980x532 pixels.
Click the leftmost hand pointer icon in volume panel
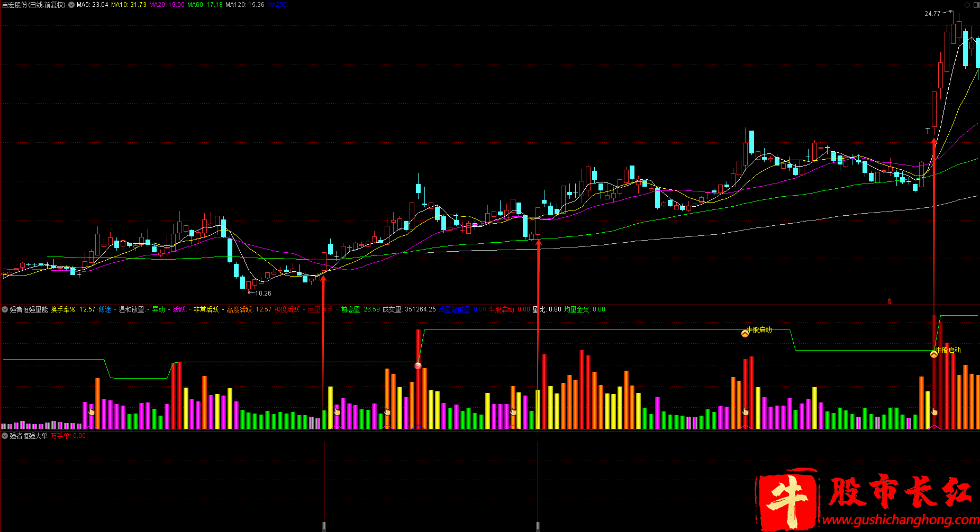(91, 411)
